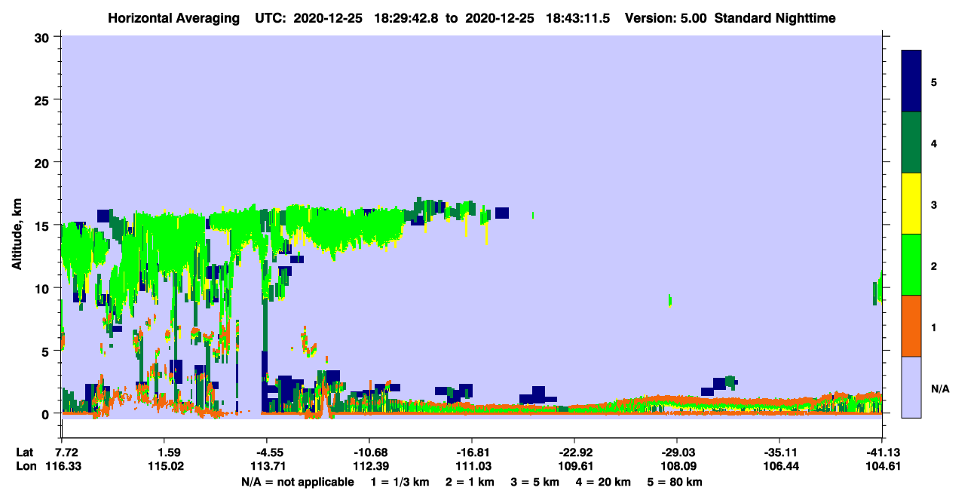
Task: Click the '3 = 5 km' legend text
Action: (534, 482)
